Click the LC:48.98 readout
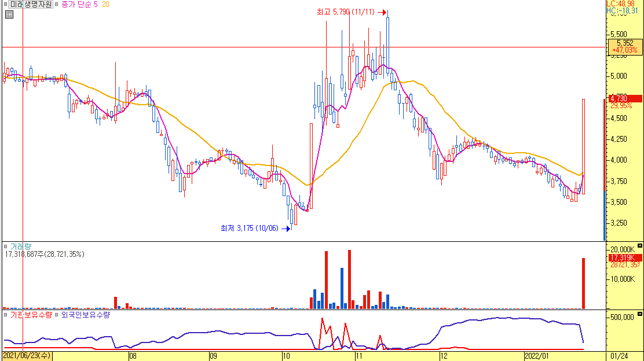 point(621,3)
